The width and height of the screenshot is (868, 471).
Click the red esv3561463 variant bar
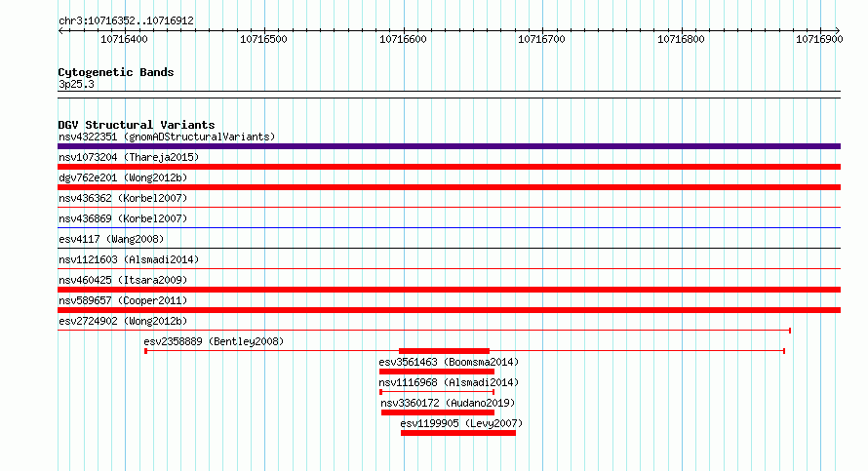click(x=437, y=372)
